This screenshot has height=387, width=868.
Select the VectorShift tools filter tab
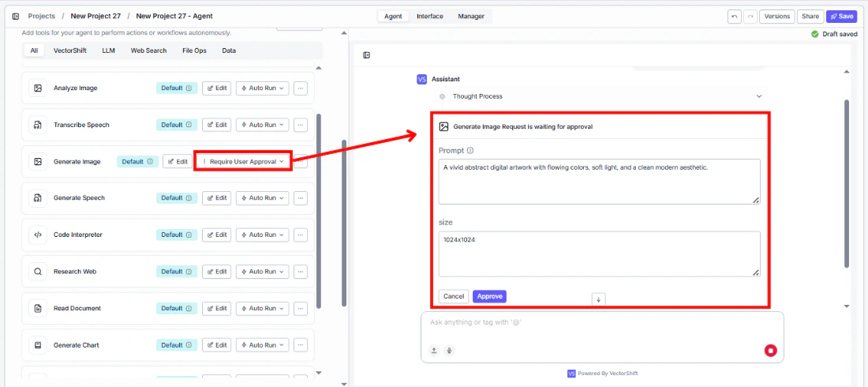click(69, 51)
